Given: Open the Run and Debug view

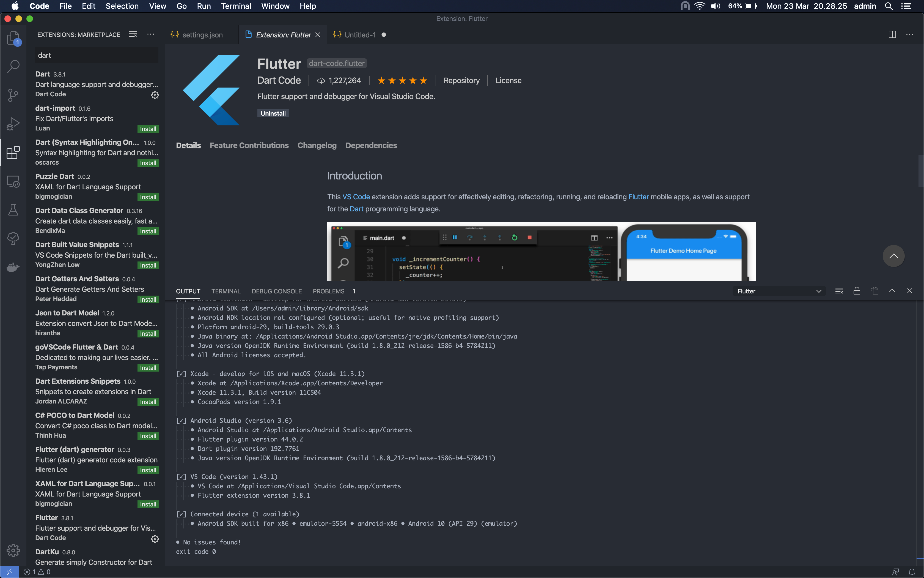Looking at the screenshot, I should [x=13, y=124].
